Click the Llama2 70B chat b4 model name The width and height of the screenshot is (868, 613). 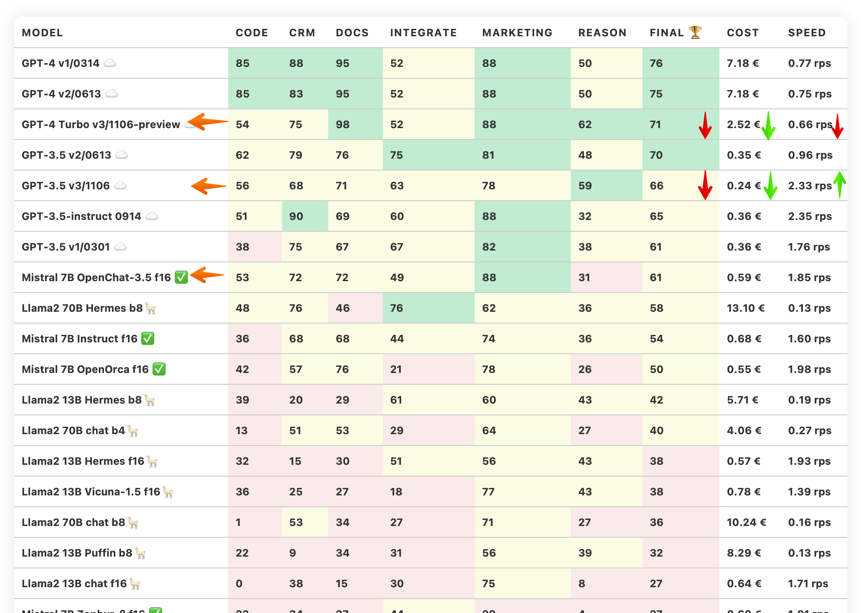[73, 431]
